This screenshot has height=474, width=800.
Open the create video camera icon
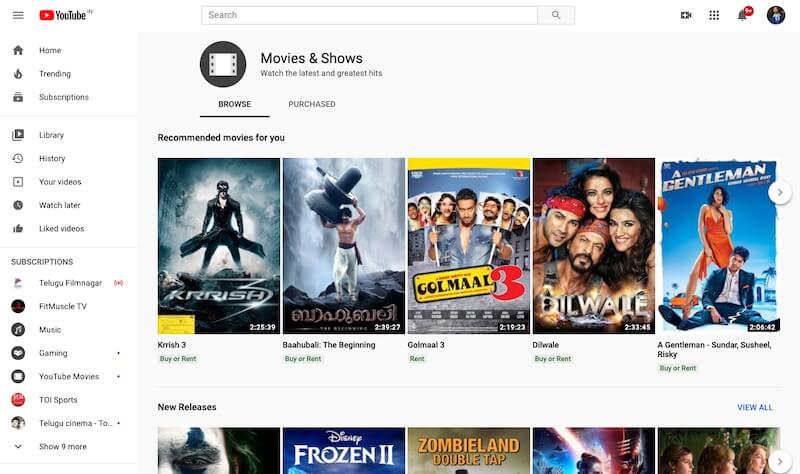click(x=686, y=15)
